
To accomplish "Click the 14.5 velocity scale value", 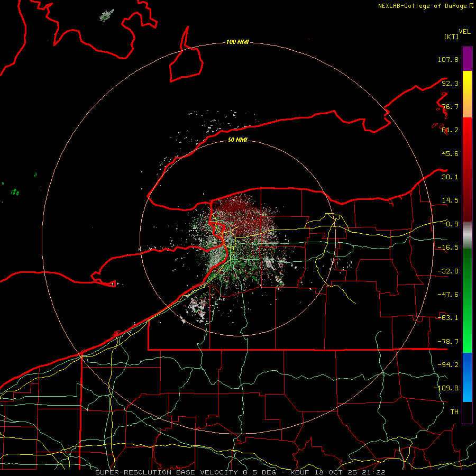I will tap(450, 200).
